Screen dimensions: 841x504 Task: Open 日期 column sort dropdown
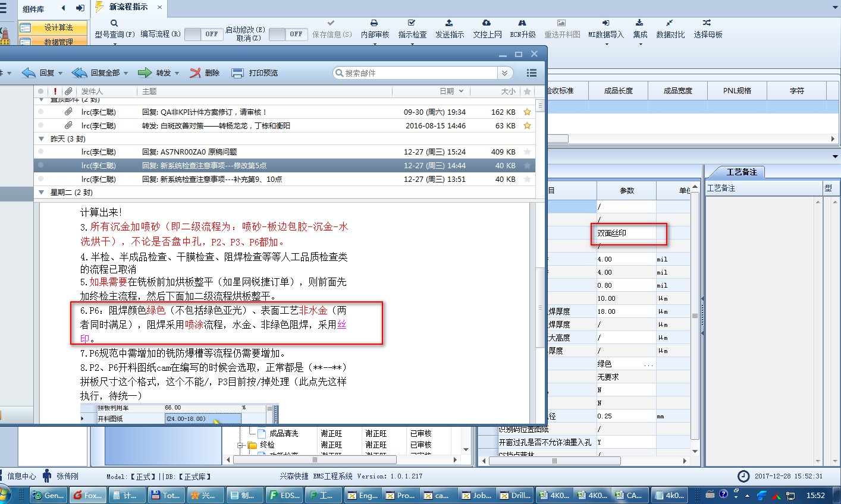(x=462, y=91)
